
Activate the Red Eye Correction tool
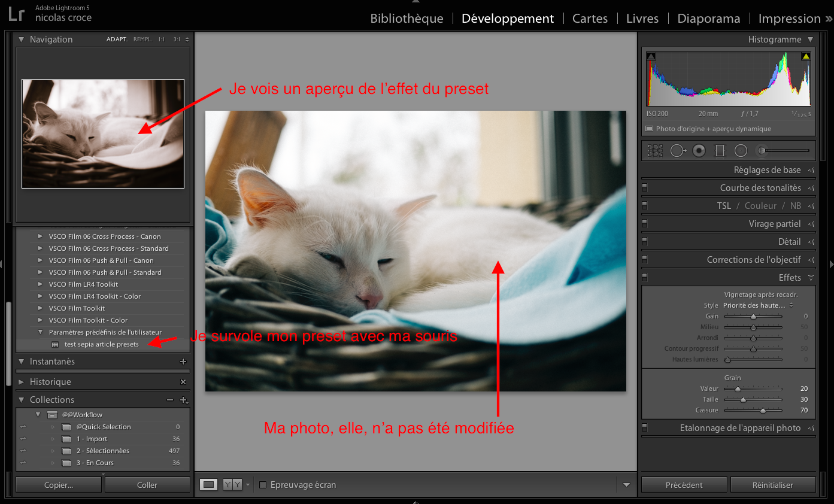click(x=699, y=151)
